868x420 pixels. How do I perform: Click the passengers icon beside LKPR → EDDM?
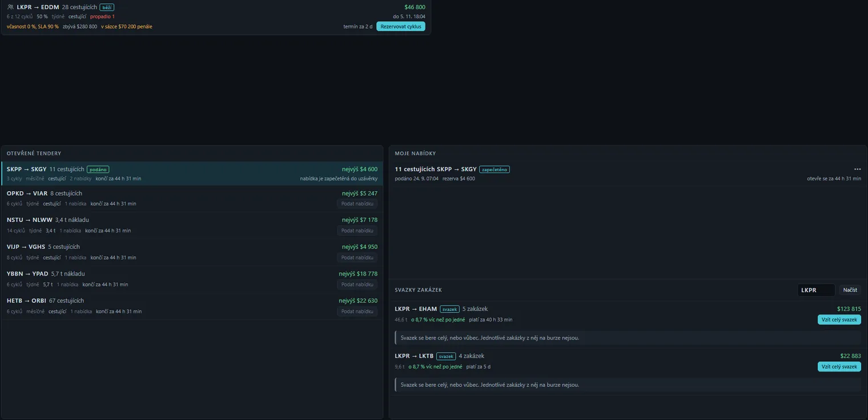(x=10, y=7)
